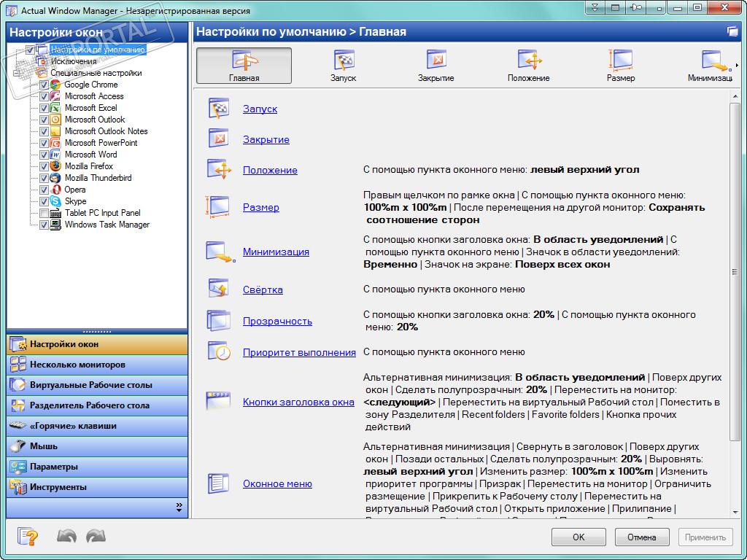Open the Запуск link
This screenshot has width=747, height=560.
[x=260, y=109]
